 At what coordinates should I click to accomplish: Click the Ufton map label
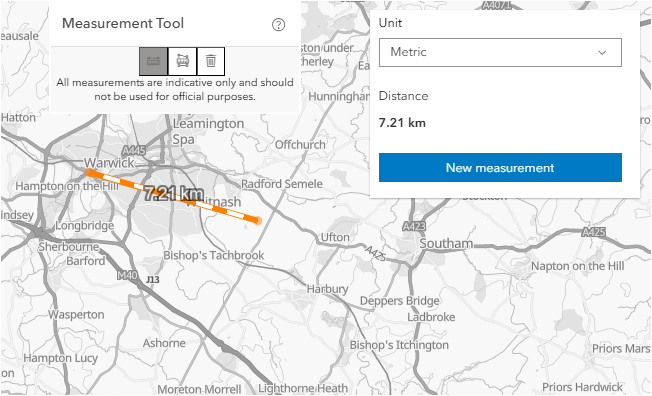335,238
